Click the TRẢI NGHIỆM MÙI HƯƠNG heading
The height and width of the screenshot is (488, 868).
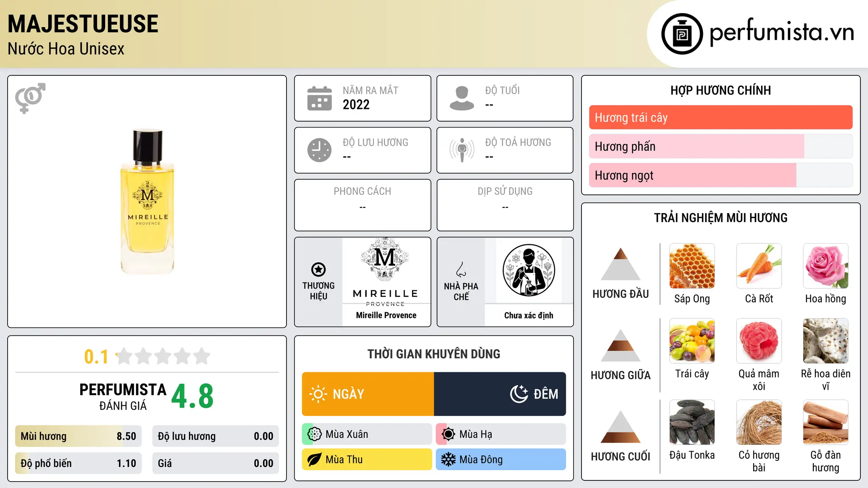point(721,218)
